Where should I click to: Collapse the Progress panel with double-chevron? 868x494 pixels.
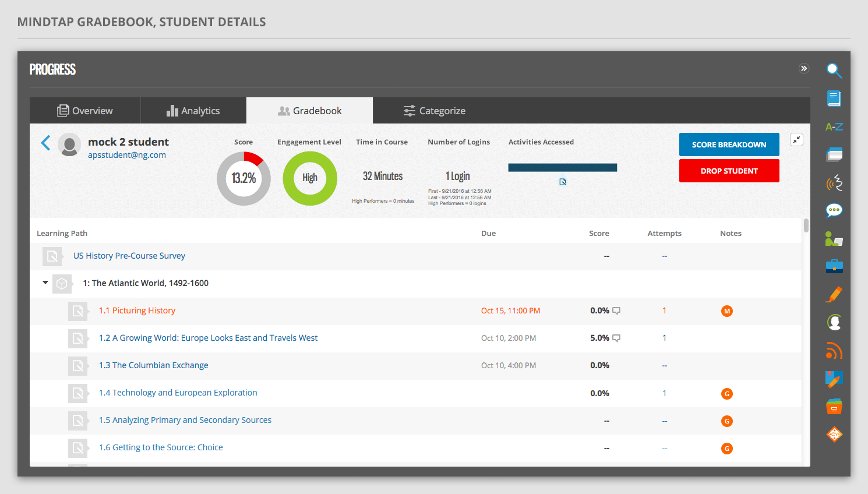[x=803, y=69]
